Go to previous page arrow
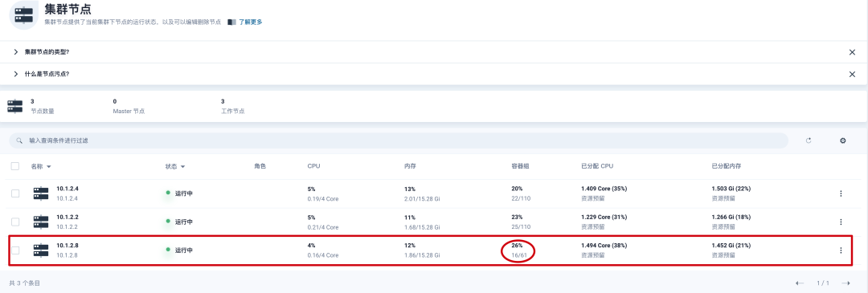 [x=800, y=283]
